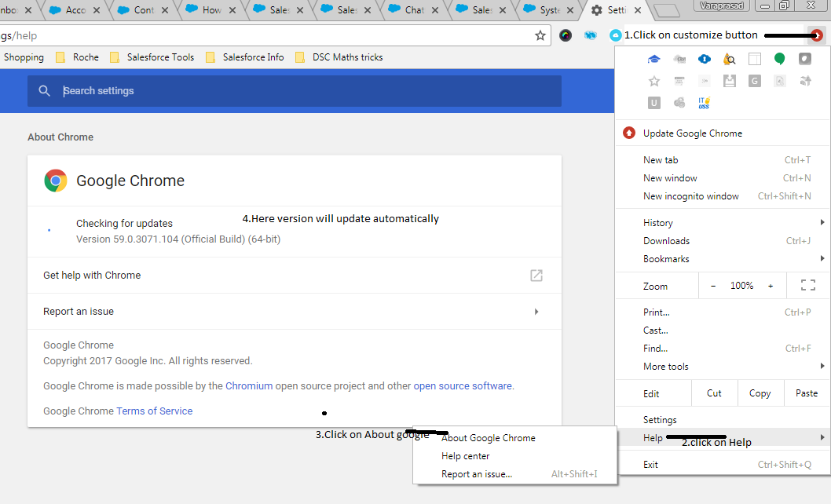Image resolution: width=831 pixels, height=504 pixels.
Task: Decrease zoom with the minus button
Action: pos(713,286)
